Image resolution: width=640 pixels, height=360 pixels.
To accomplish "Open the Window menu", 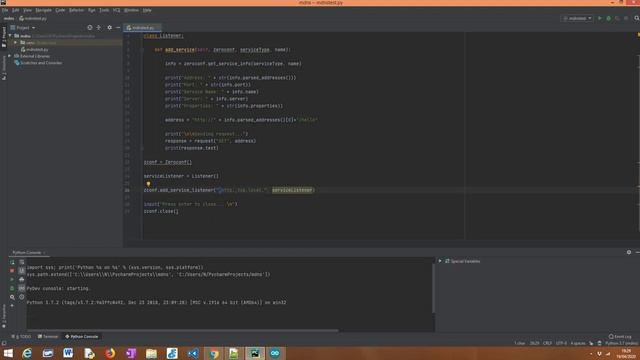I will tap(131, 10).
